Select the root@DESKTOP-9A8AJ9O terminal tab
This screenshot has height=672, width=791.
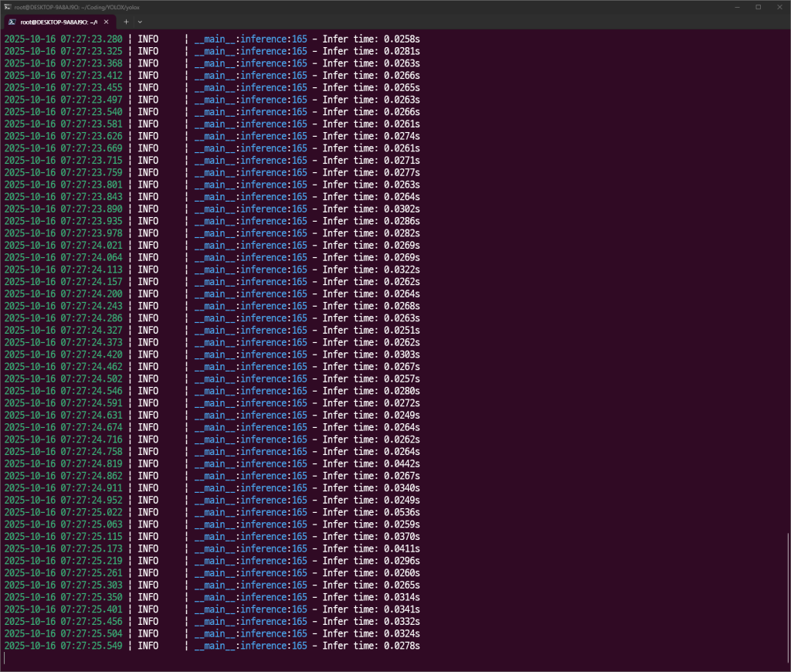point(58,22)
